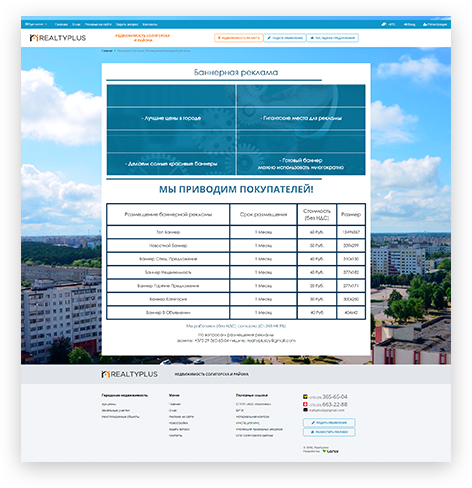Click the 20 Руб. price cell
472x488 pixels.
click(317, 286)
